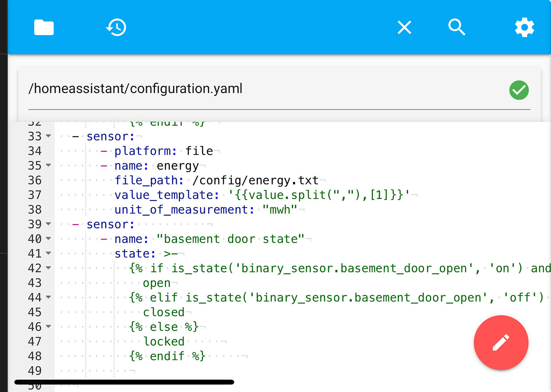Screen dimensions: 551x392
Task: Fold the elif branch on line 44
Action: [x=48, y=297]
